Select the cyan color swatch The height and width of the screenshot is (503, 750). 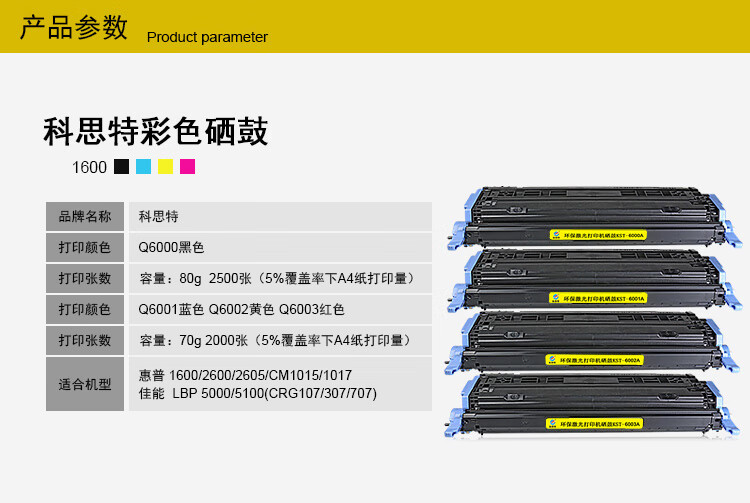coord(144,167)
